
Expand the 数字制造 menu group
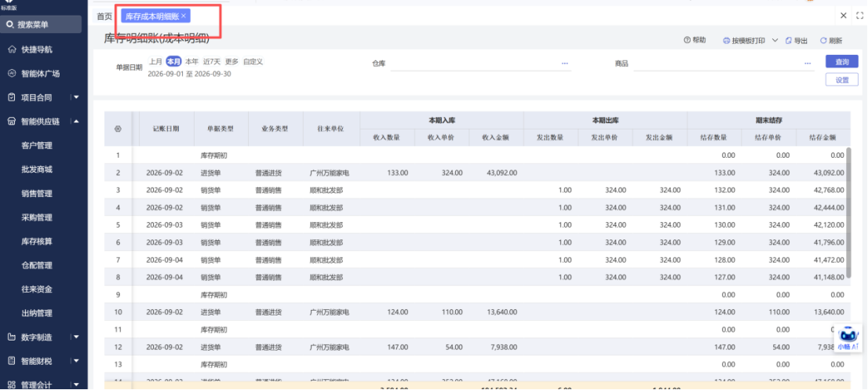(x=76, y=337)
